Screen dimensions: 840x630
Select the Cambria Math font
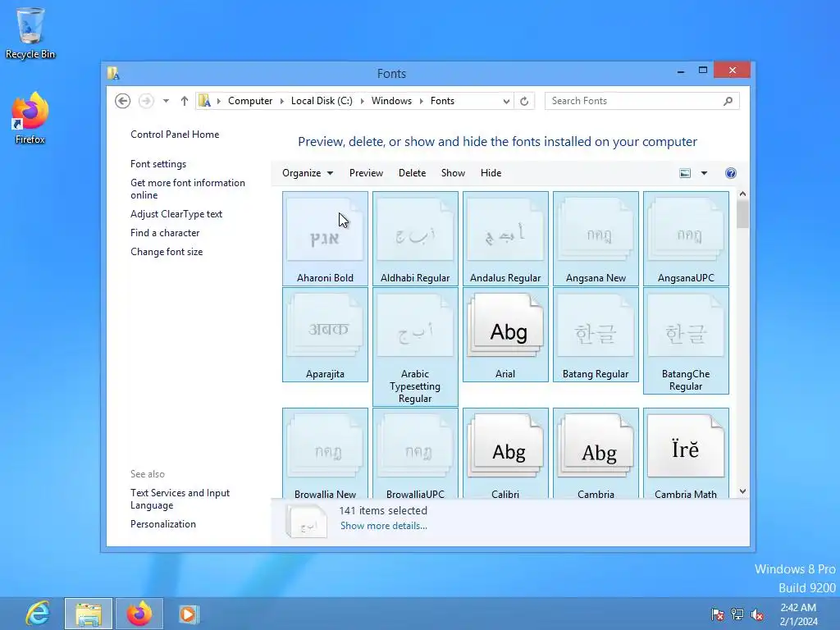686,453
